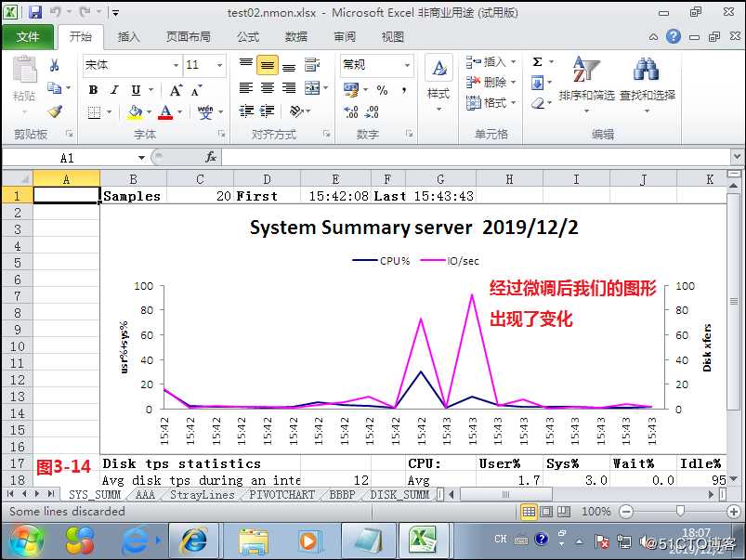The width and height of the screenshot is (746, 560).
Task: Click the zoom slider handle
Action: 680,512
